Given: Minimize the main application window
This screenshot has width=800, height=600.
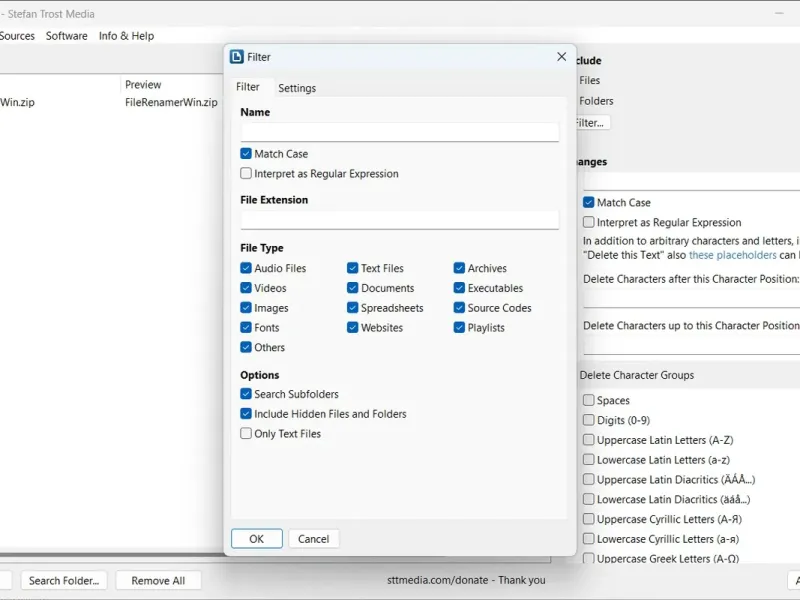Looking at the screenshot, I should (779, 14).
